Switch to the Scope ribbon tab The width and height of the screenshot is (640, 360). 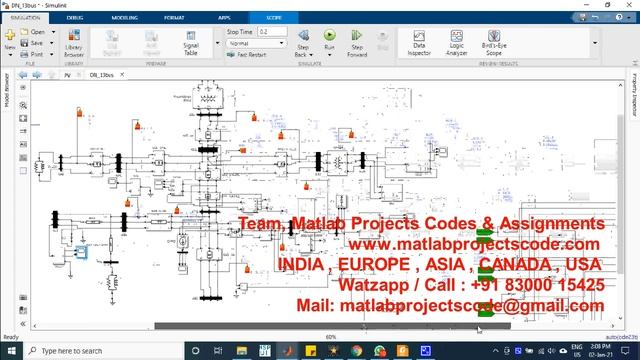click(274, 18)
